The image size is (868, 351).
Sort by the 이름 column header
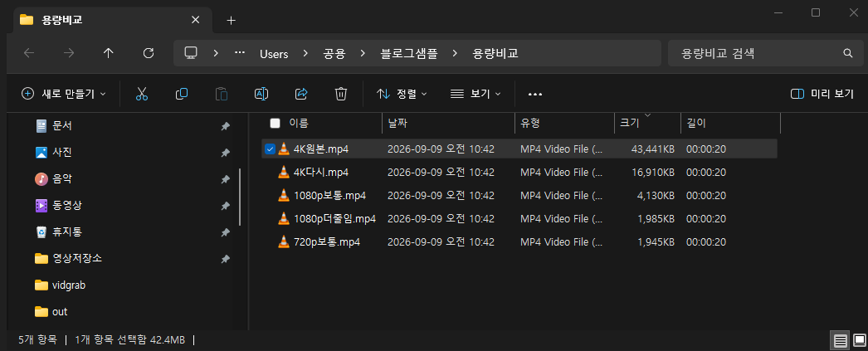tap(299, 123)
